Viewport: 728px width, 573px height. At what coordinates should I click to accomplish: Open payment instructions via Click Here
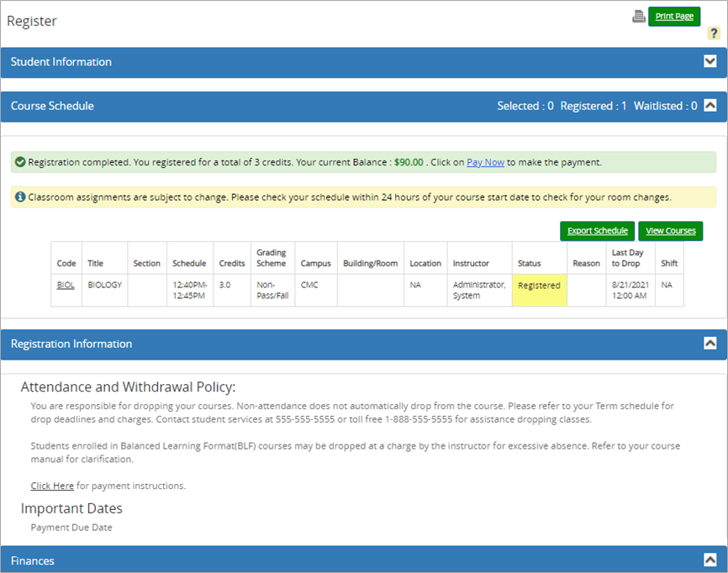point(51,486)
